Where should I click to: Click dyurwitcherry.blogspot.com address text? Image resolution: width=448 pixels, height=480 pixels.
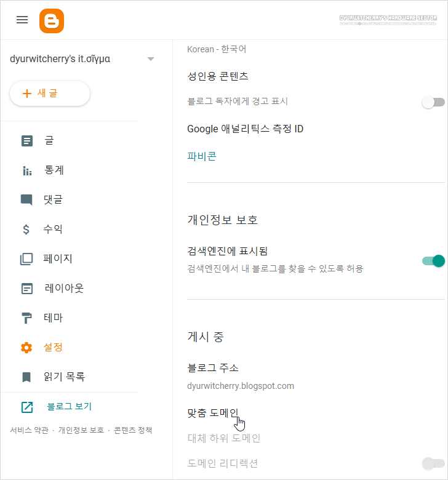(x=241, y=386)
